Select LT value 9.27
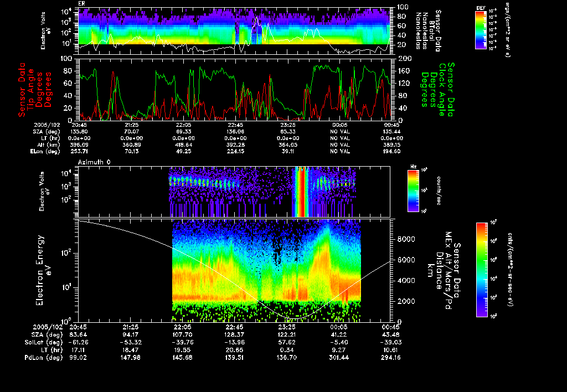 (339, 350)
